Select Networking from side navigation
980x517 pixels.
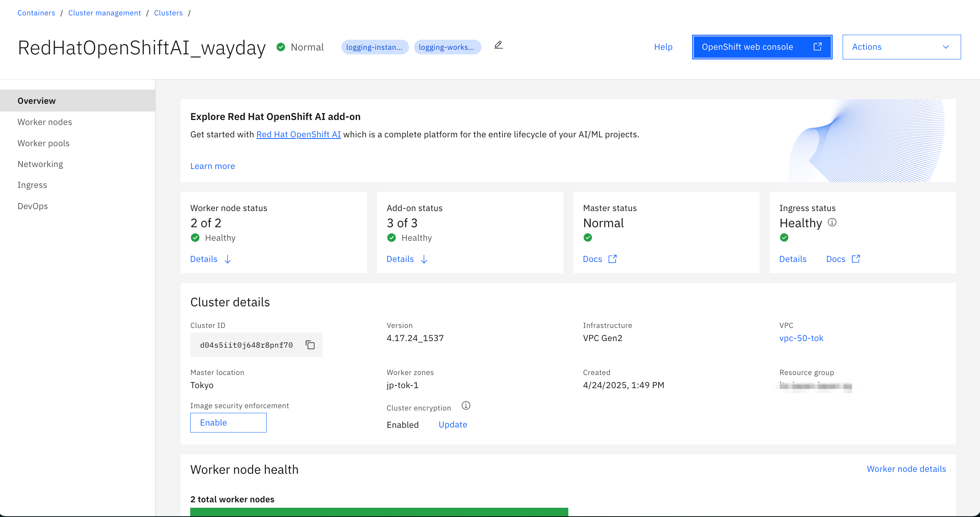(40, 164)
